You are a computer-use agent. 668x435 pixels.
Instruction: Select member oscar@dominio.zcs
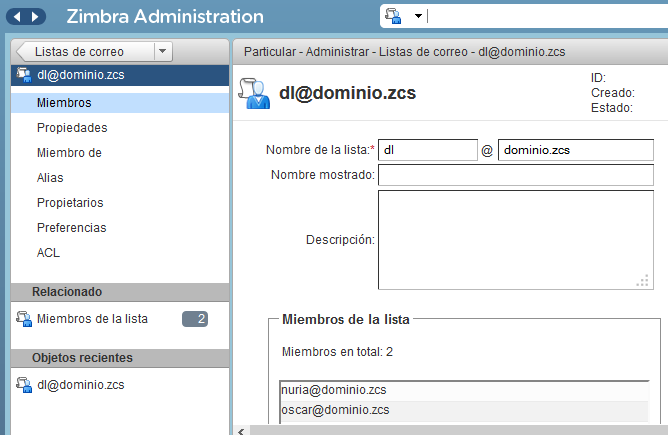(x=464, y=410)
